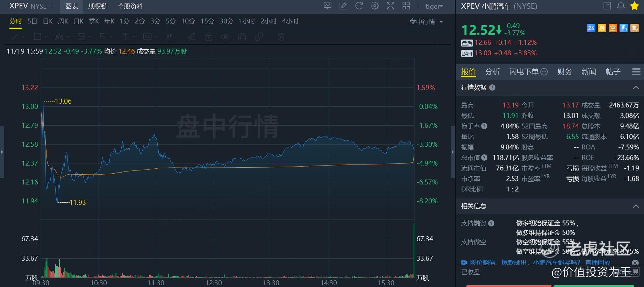Open the hamburger menu beside 帖子 tab

(636, 72)
